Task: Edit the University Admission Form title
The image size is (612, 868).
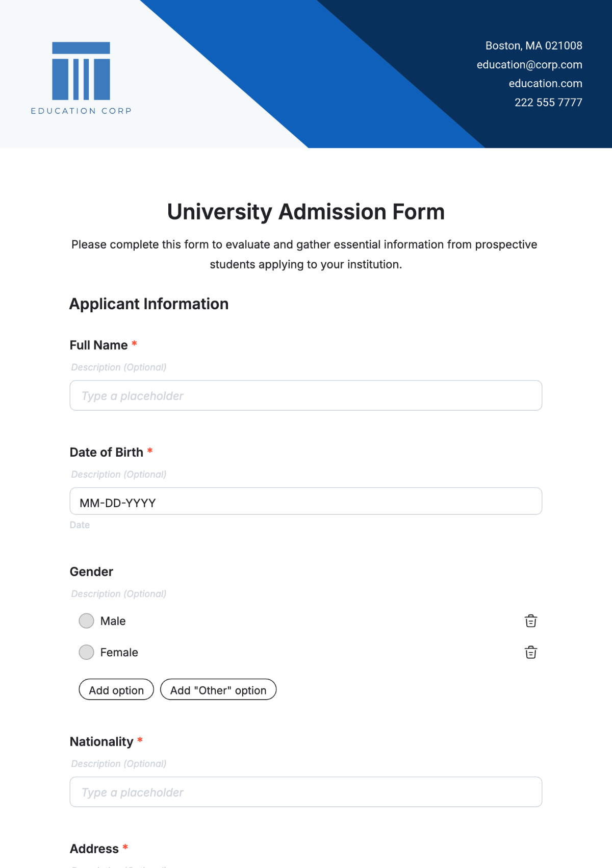Action: [x=306, y=212]
